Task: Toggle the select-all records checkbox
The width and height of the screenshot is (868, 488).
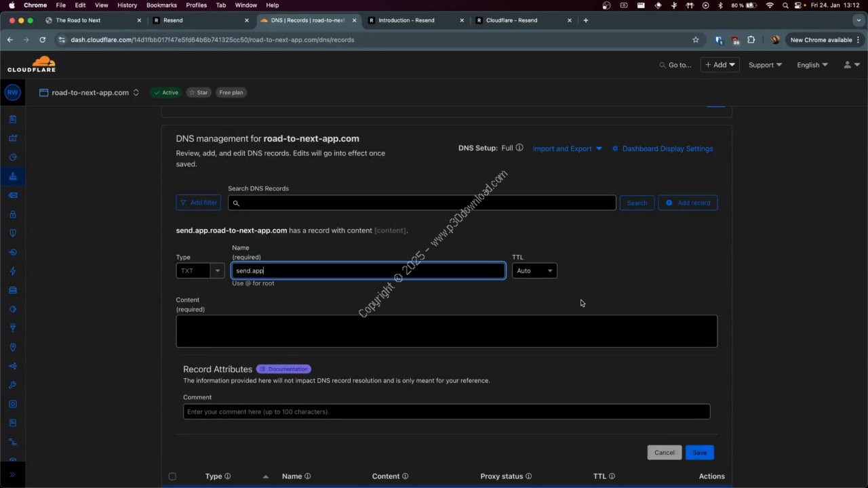Action: pyautogui.click(x=172, y=476)
